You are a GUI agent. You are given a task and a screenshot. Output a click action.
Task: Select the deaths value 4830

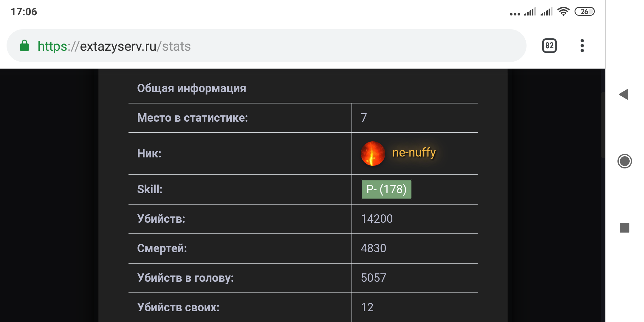pyautogui.click(x=373, y=248)
